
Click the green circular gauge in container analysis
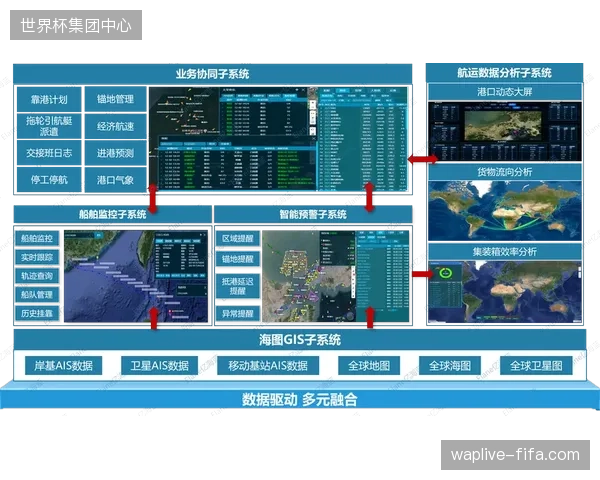point(445,273)
